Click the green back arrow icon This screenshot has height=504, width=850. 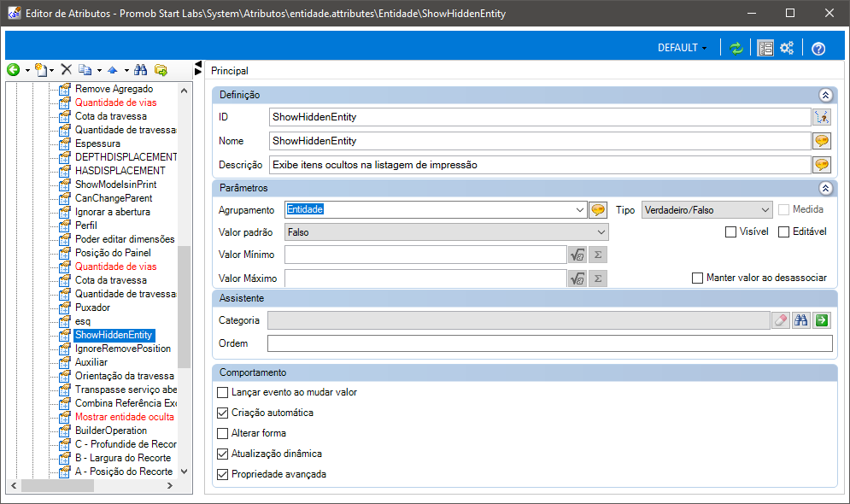[14, 69]
